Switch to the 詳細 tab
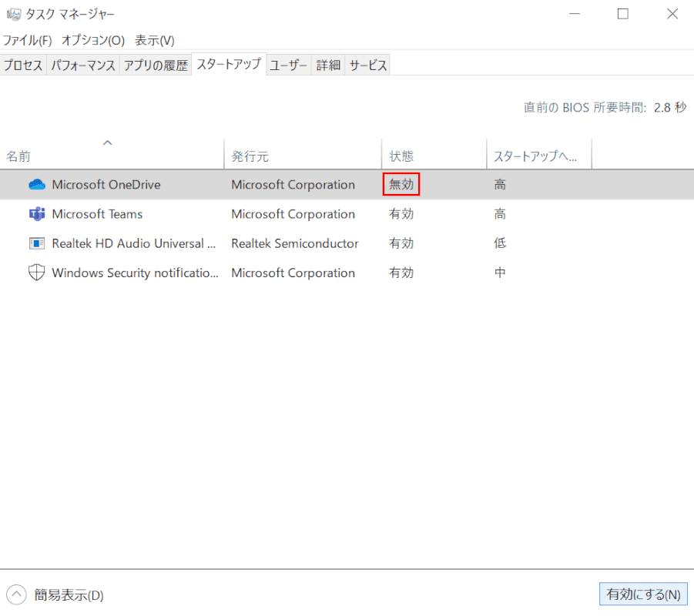This screenshot has height=616, width=694. point(328,65)
